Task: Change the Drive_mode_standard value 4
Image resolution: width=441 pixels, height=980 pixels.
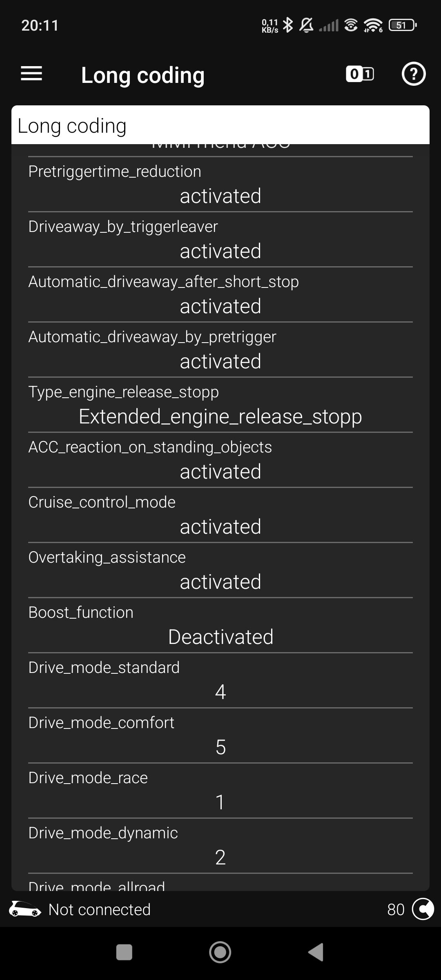Action: pos(220,692)
